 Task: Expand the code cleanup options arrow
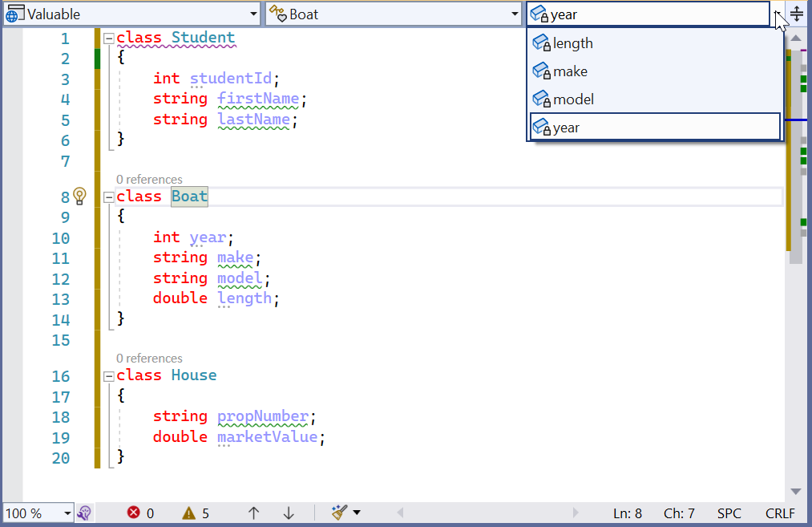coord(357,513)
